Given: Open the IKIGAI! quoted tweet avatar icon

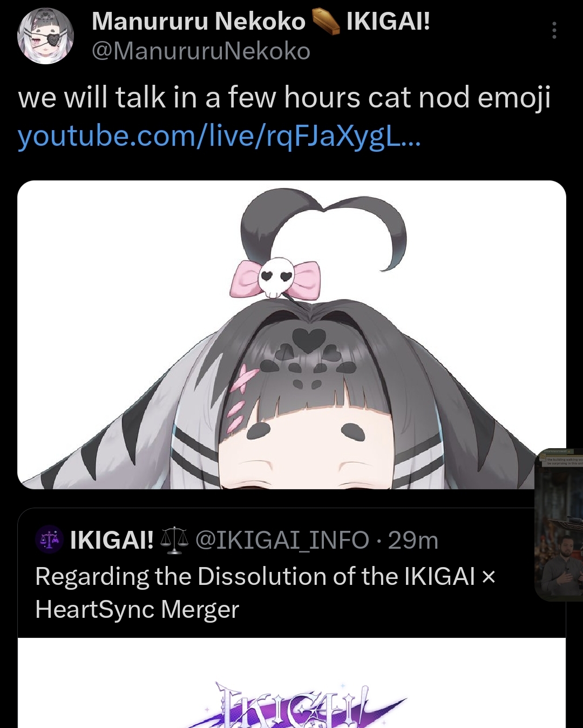Looking at the screenshot, I should pyautogui.click(x=50, y=540).
